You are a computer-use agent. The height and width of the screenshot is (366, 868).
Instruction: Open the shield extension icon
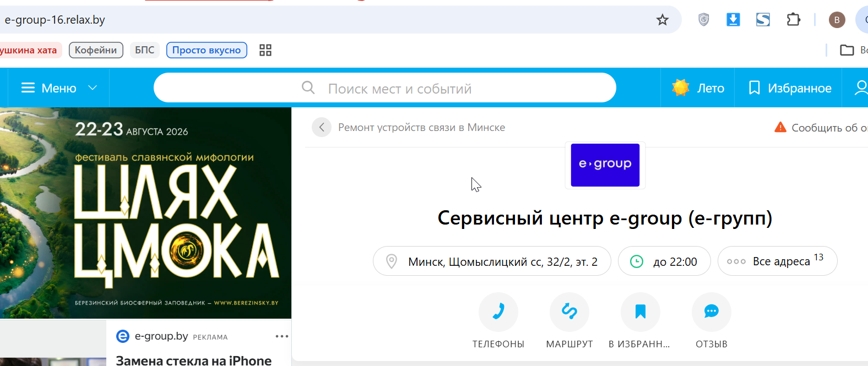pyautogui.click(x=703, y=20)
